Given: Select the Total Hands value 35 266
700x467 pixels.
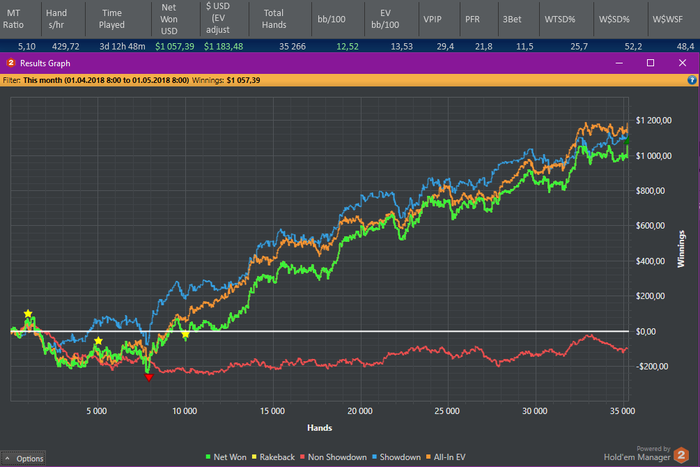Looking at the screenshot, I should click(x=292, y=46).
